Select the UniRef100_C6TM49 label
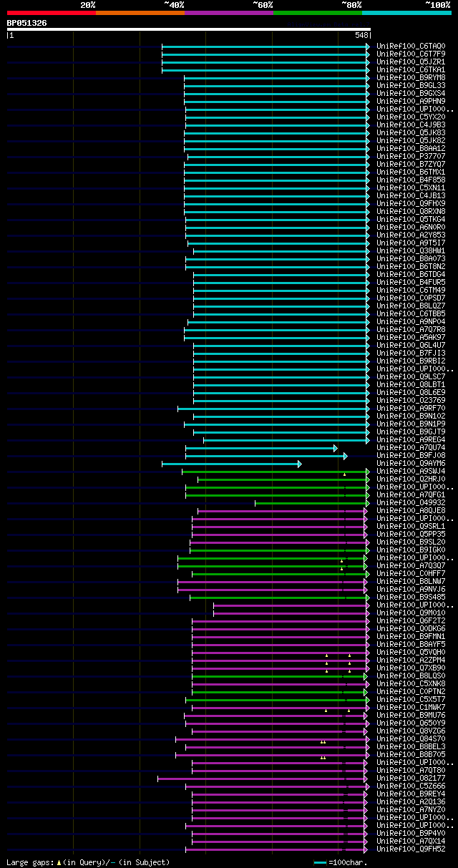458x868 pixels. [x=411, y=290]
